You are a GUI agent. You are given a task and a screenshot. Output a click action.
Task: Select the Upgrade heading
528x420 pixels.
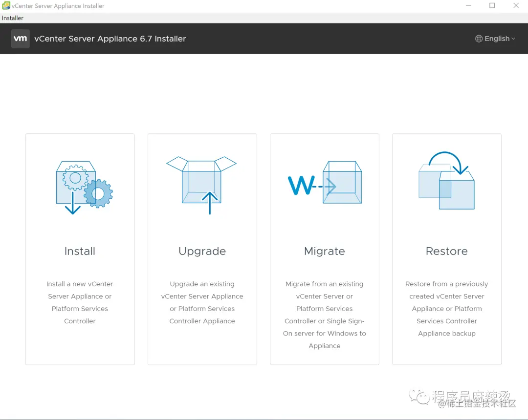point(202,252)
